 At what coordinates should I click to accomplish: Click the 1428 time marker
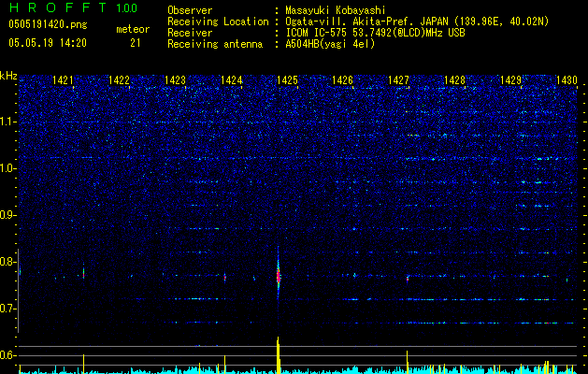454,79
